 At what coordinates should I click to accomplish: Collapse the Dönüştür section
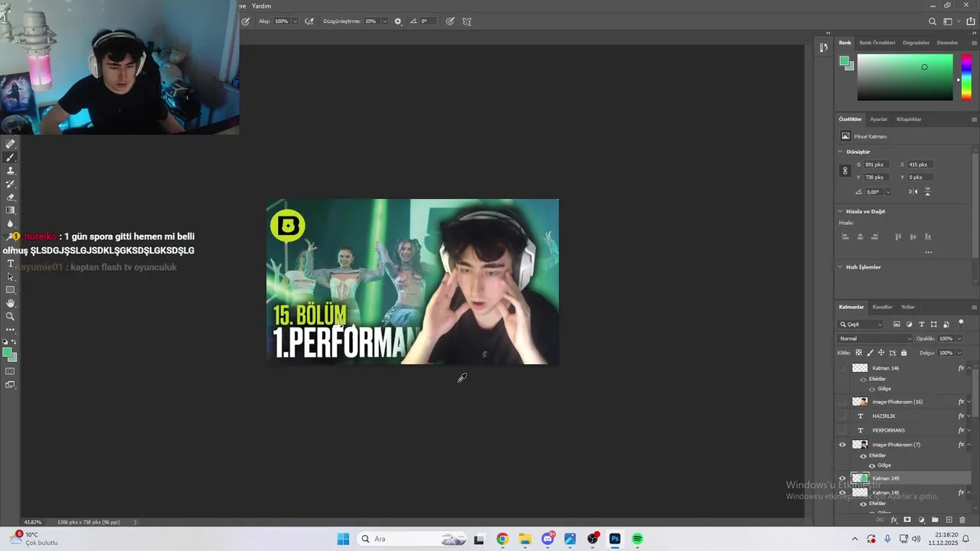coord(840,152)
